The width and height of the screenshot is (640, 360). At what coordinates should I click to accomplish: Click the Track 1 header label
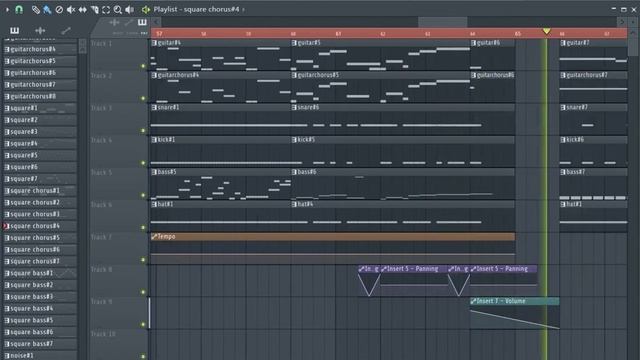(101, 43)
